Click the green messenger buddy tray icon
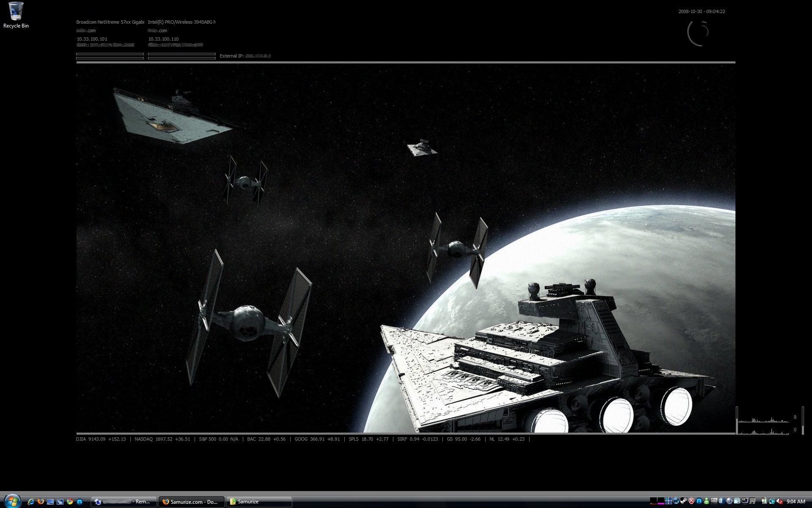812x508 pixels. 706,501
